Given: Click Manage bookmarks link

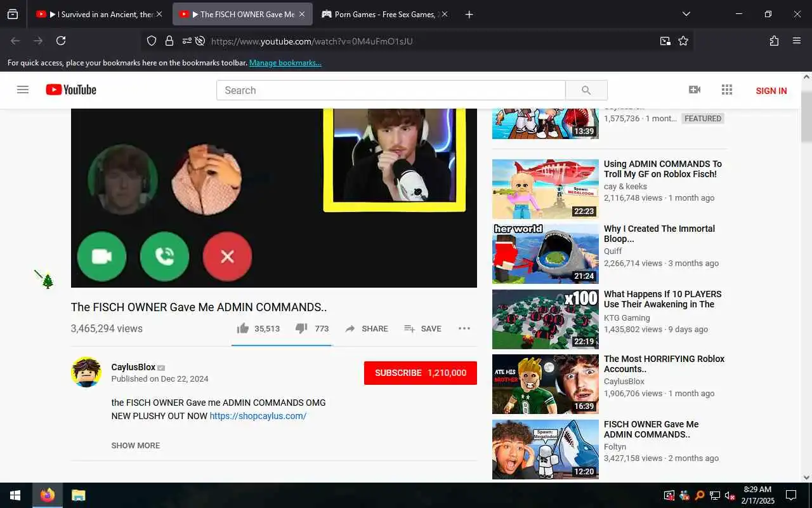Looking at the screenshot, I should [x=285, y=63].
